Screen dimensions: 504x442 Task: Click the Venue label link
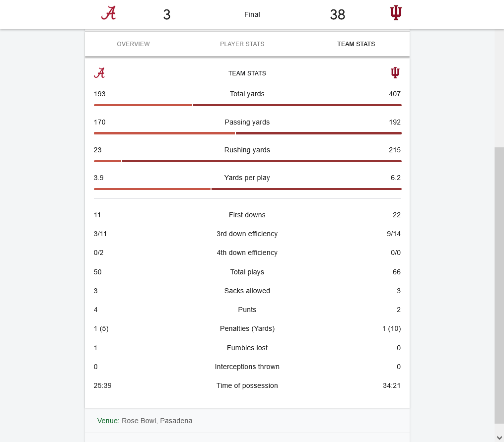[108, 421]
